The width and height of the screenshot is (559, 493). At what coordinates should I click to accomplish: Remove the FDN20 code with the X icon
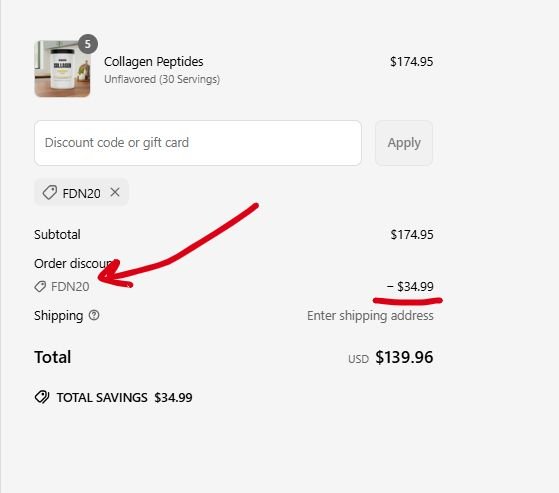point(115,192)
